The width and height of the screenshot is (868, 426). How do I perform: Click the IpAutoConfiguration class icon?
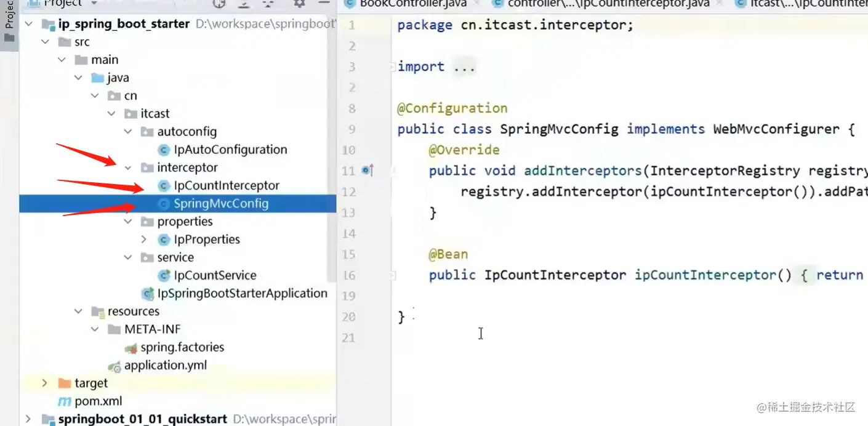[x=164, y=150]
